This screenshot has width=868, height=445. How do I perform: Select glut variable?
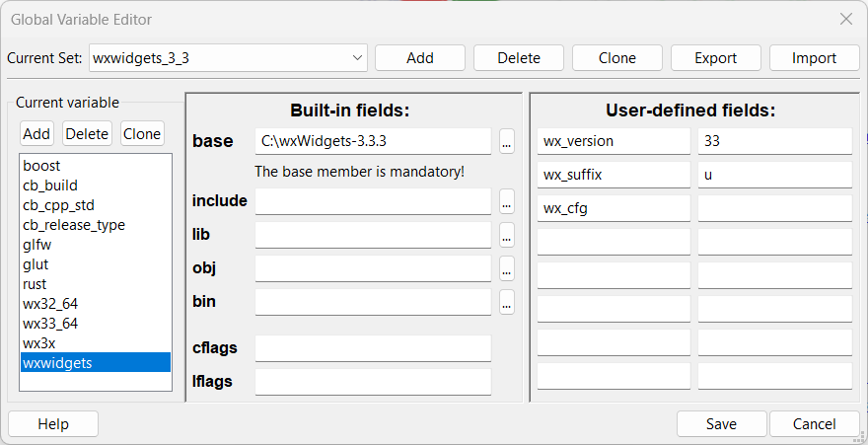coord(96,264)
